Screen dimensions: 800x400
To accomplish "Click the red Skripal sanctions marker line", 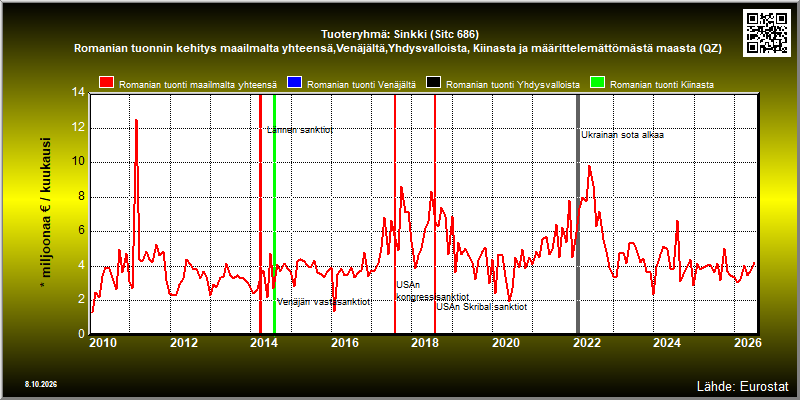I will pos(435,214).
